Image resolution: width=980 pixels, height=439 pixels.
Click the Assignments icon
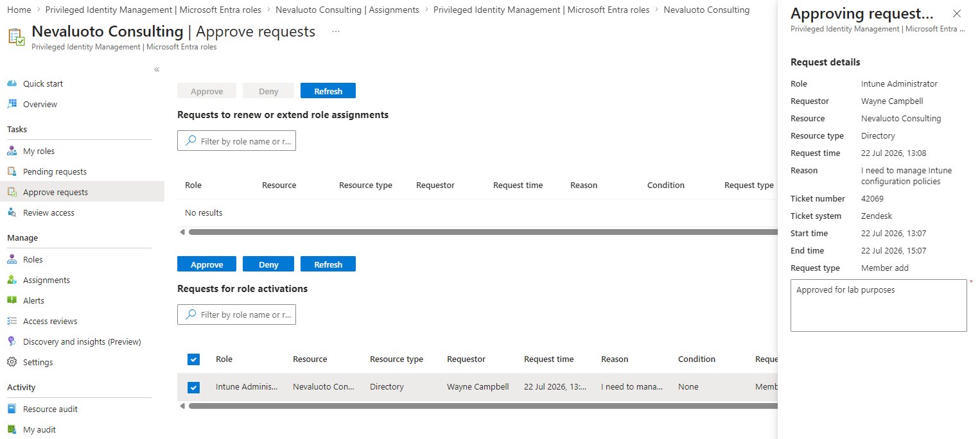pyautogui.click(x=12, y=280)
